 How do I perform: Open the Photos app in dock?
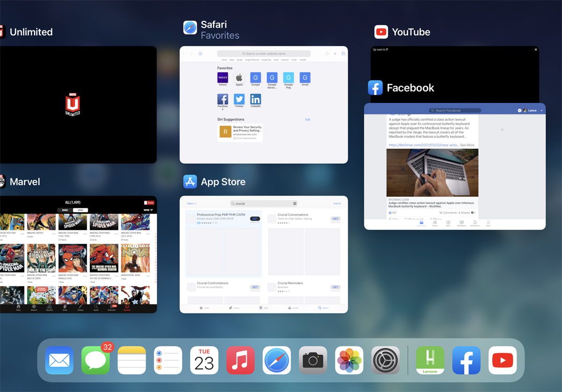(349, 360)
